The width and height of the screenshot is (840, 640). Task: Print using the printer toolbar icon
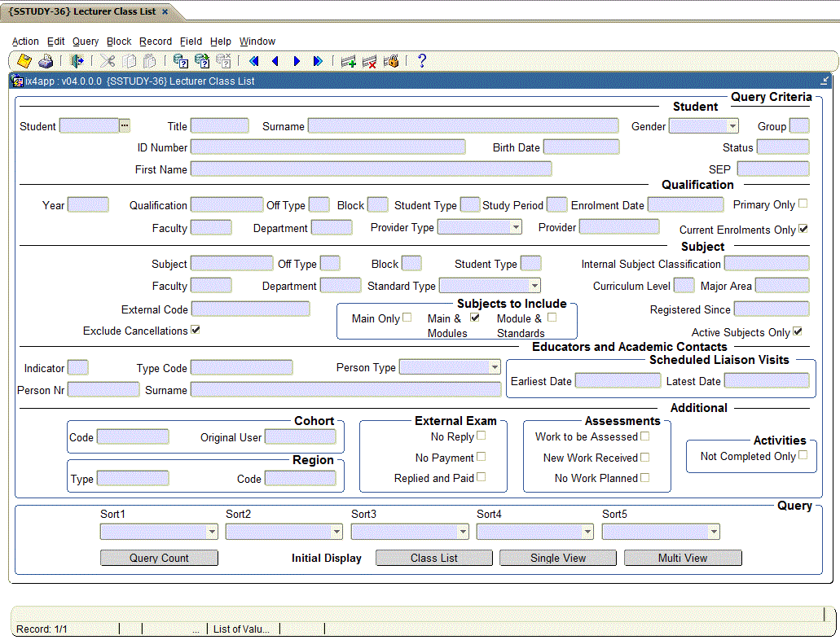[46, 61]
